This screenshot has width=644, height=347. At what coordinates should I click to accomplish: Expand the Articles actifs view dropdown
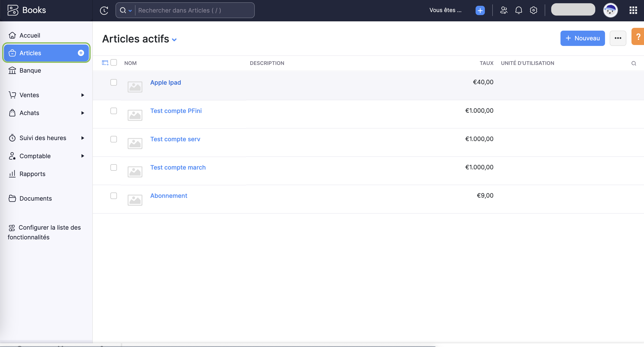(x=174, y=40)
